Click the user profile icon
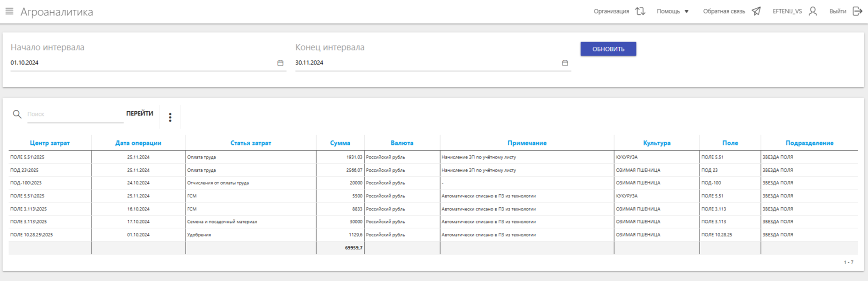 click(x=813, y=11)
